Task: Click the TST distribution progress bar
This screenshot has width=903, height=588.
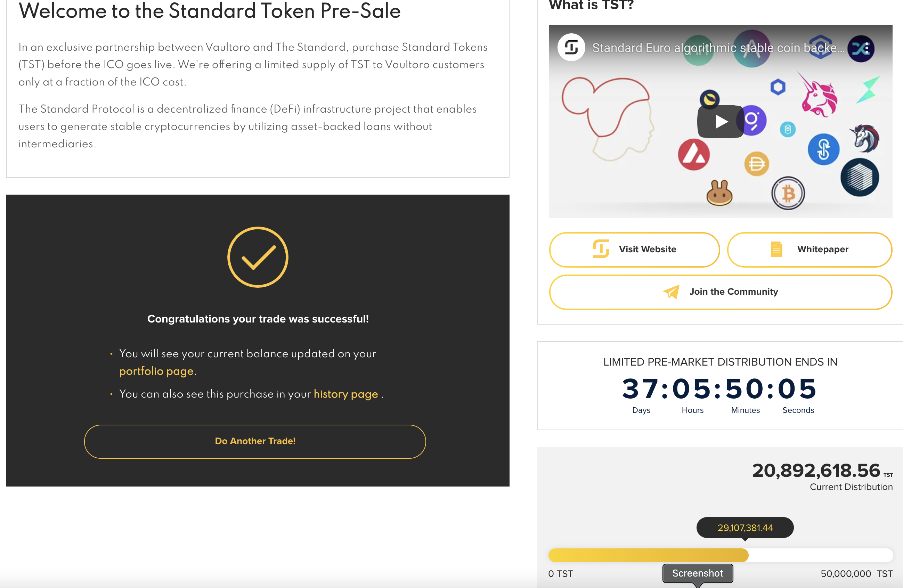Action: [721, 555]
